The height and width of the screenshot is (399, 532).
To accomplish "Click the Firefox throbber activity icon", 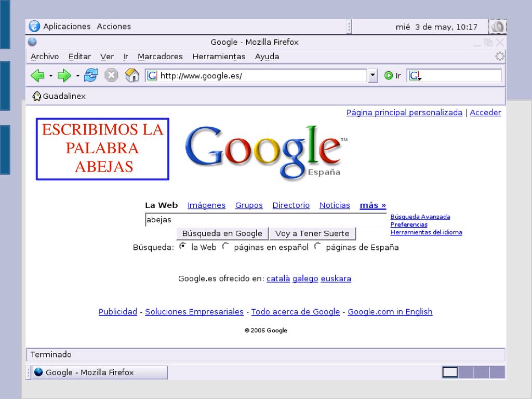I will [499, 56].
